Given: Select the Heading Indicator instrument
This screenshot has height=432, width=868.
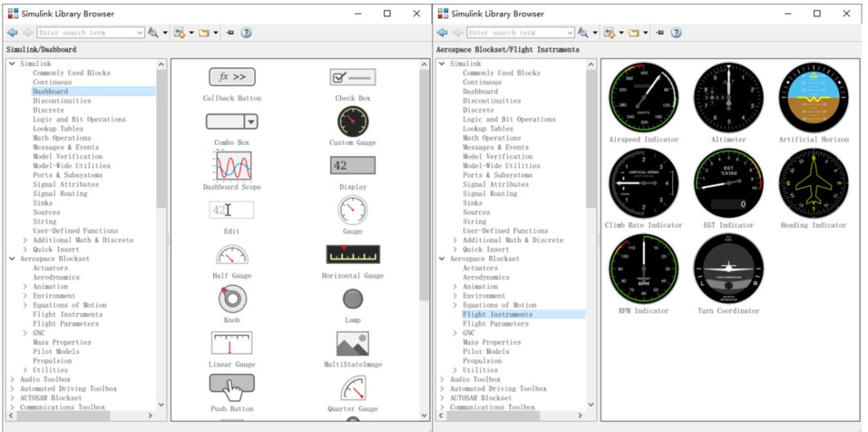Looking at the screenshot, I should click(813, 183).
